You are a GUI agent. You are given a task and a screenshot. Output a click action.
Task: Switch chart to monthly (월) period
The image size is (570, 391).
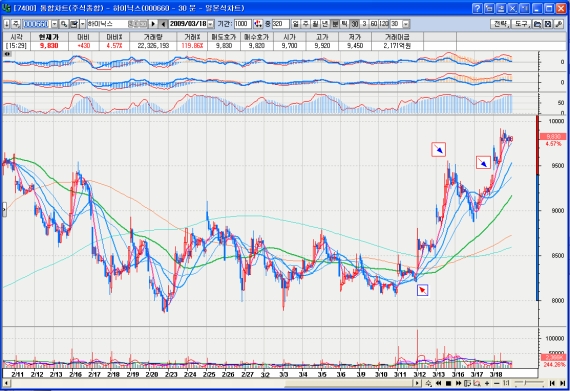pos(316,24)
